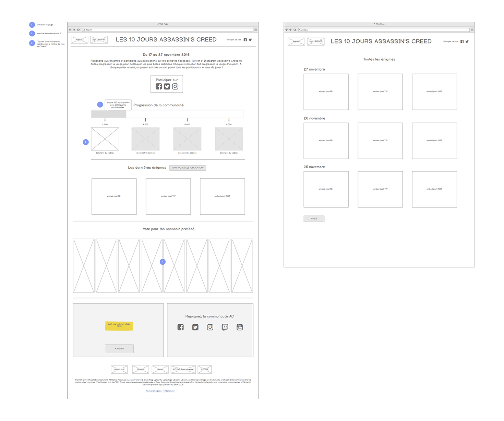Go back in the right browser window
The width and height of the screenshot is (504, 421).
(287, 30)
